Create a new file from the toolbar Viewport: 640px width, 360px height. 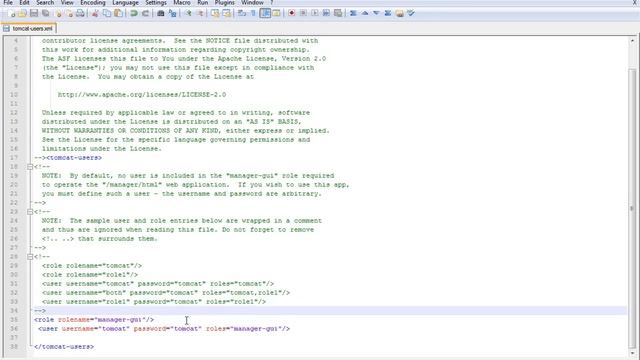click(11, 13)
